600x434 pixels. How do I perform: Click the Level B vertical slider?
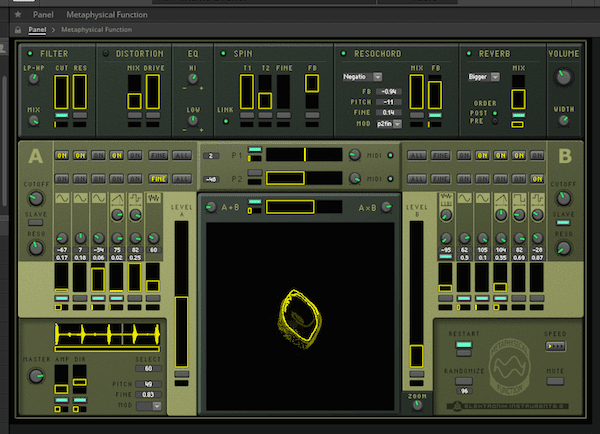416,295
